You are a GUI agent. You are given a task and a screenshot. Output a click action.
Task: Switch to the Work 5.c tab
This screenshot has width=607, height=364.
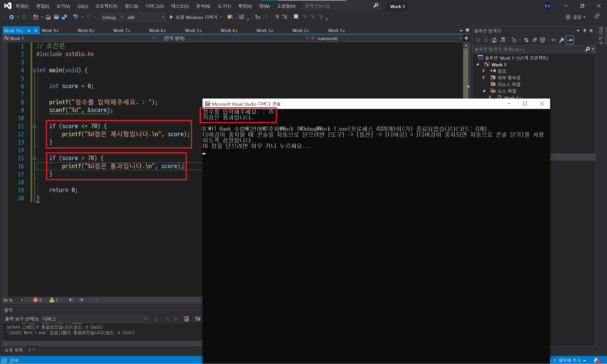coord(193,30)
